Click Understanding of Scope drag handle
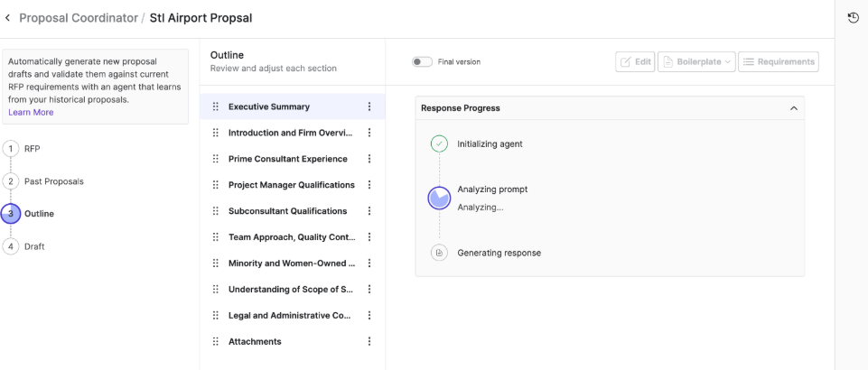This screenshot has height=370, width=868. point(216,290)
